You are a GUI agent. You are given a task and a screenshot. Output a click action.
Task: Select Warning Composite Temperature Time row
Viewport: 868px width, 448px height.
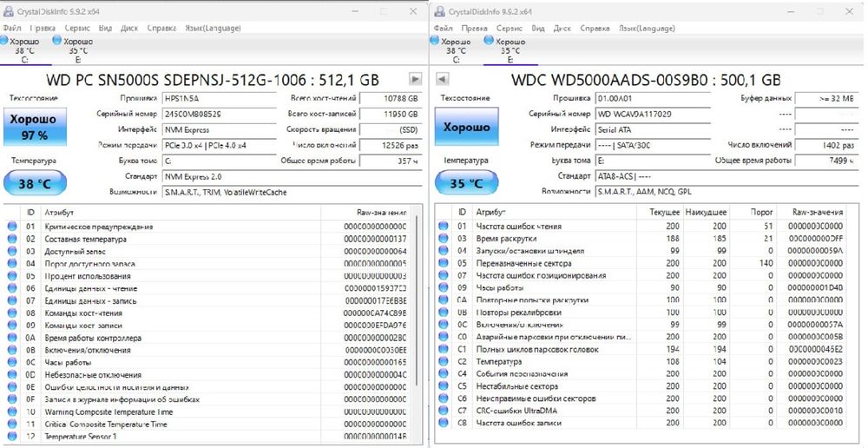pos(207,412)
